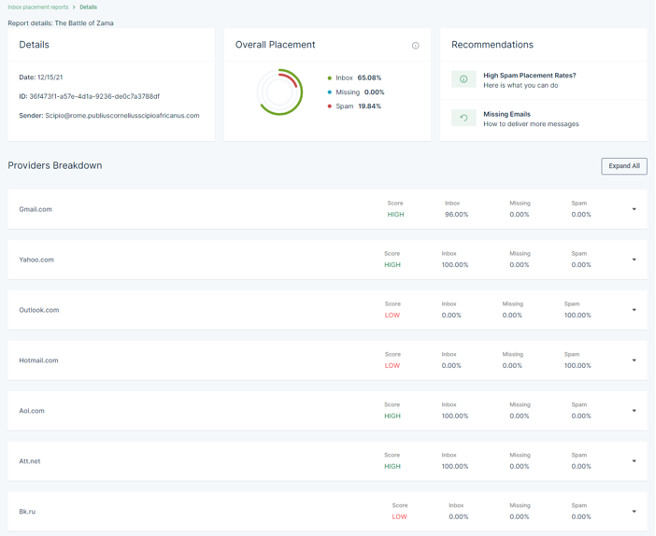Screen dimensions: 656x536
Task: Click the Expand All button
Action: tap(624, 166)
